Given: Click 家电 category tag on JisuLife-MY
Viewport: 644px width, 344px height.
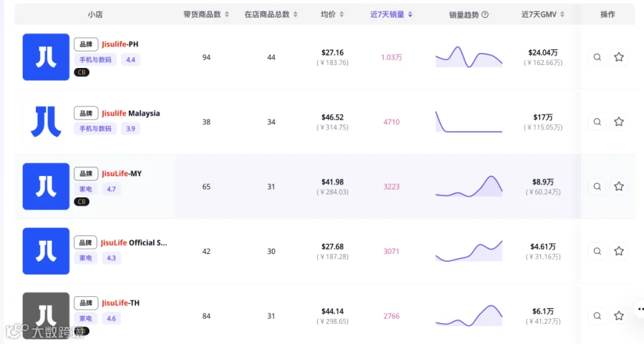Looking at the screenshot, I should (85, 189).
